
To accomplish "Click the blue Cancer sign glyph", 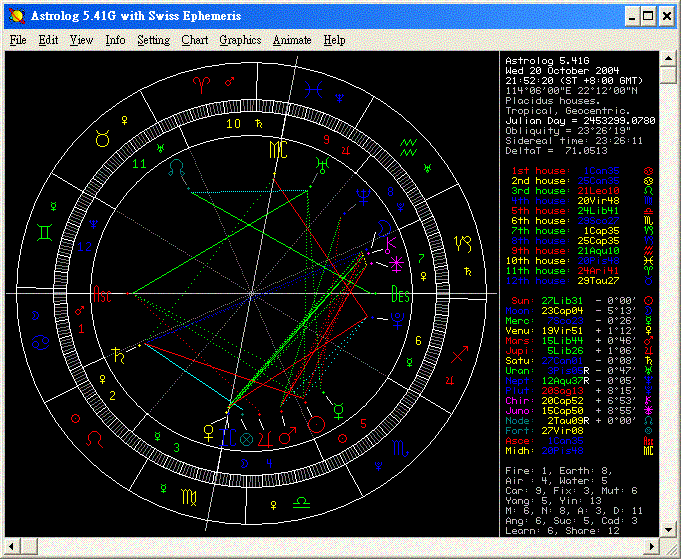I will (40, 343).
